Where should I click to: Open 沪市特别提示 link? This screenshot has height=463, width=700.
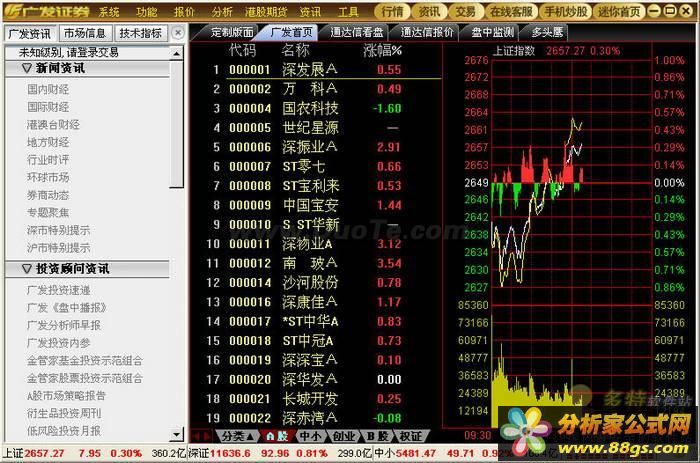coord(58,248)
